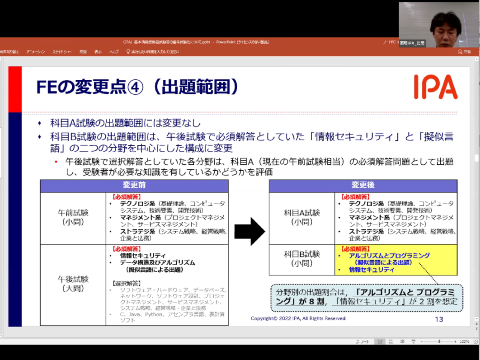Switch to Reading view icon
Screen dimensions: 480x360
click(x=402, y=342)
